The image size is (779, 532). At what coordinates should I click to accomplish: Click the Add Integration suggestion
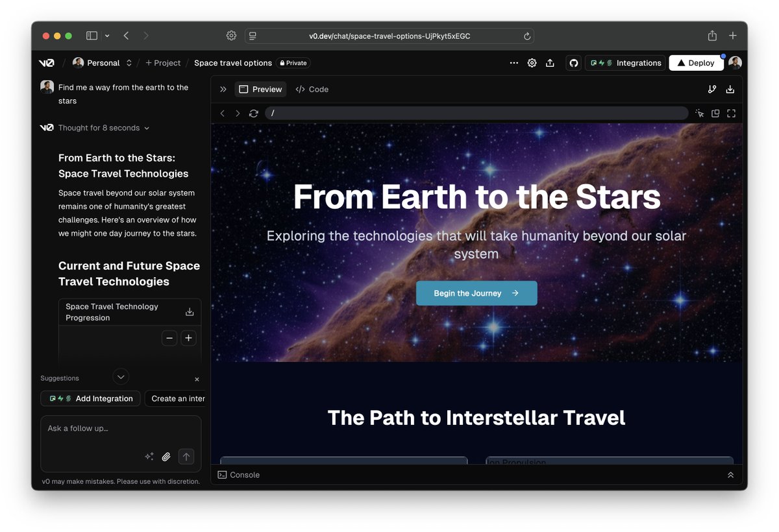click(x=90, y=398)
